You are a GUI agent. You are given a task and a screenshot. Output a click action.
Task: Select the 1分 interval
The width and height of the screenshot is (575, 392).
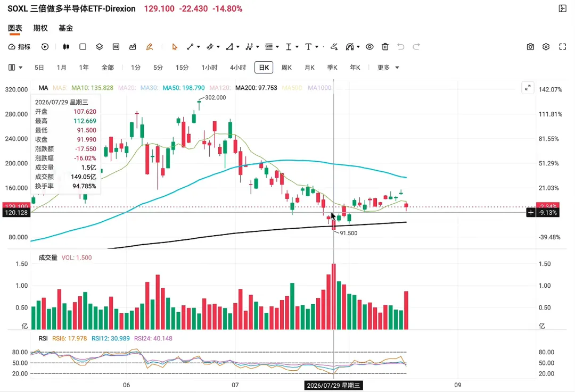(136, 68)
